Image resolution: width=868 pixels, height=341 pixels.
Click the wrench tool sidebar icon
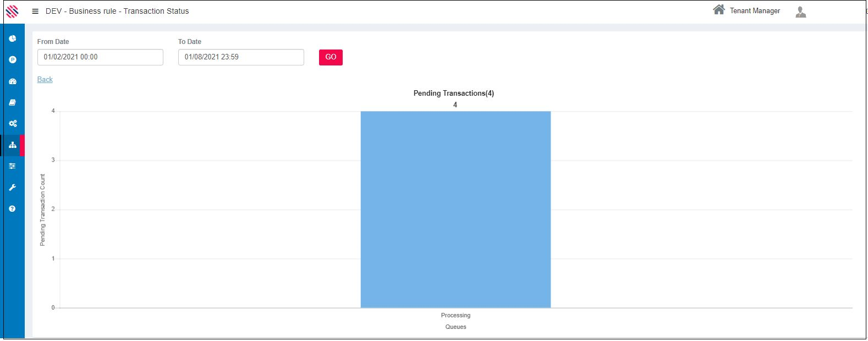(13, 188)
